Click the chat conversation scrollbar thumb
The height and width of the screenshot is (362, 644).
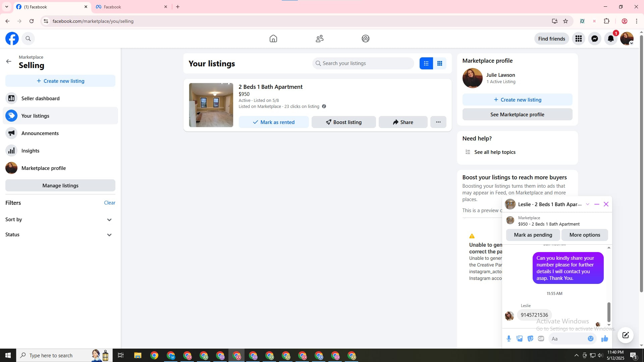click(x=609, y=312)
